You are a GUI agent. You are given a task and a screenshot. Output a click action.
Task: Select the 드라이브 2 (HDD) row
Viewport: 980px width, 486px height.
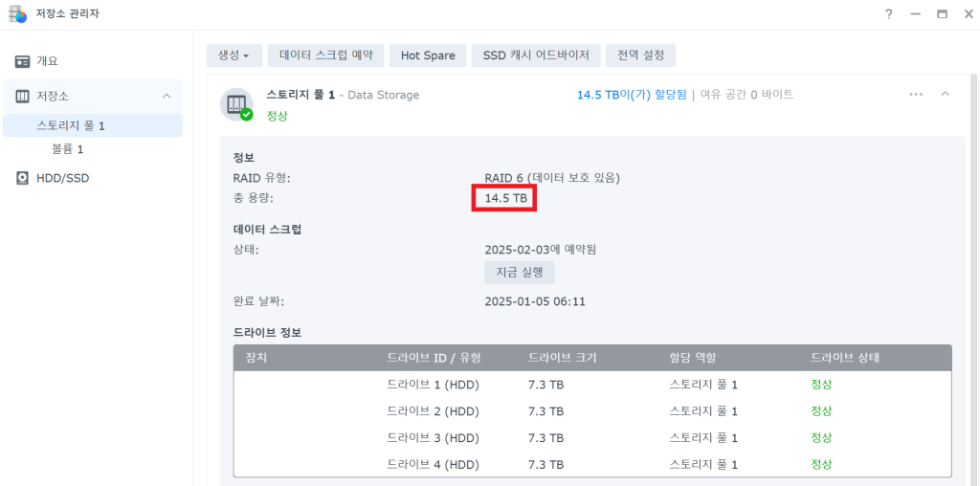592,411
